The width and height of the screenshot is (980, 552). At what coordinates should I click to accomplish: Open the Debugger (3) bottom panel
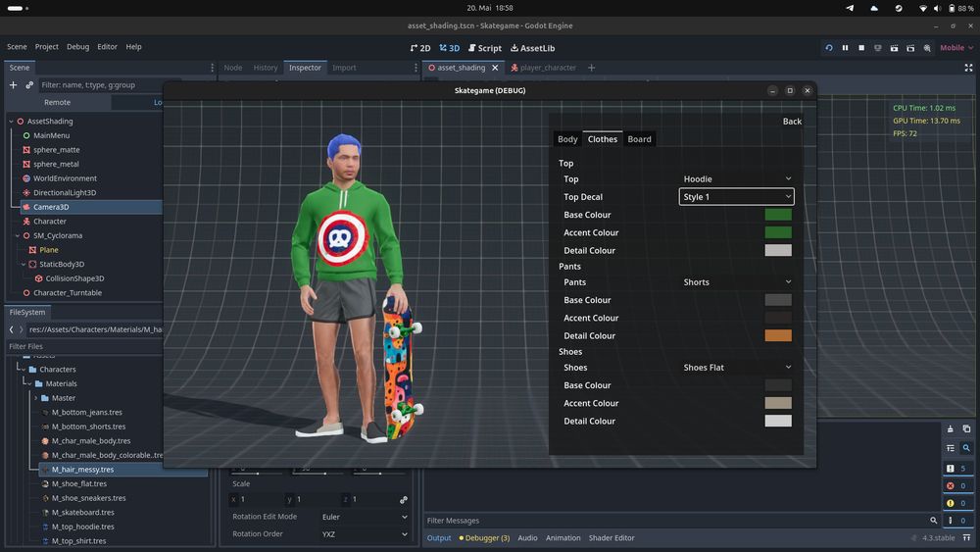pyautogui.click(x=484, y=537)
